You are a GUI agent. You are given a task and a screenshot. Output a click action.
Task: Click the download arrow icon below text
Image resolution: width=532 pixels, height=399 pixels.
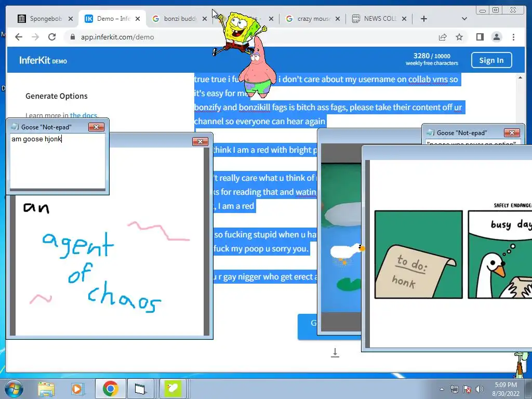335,353
